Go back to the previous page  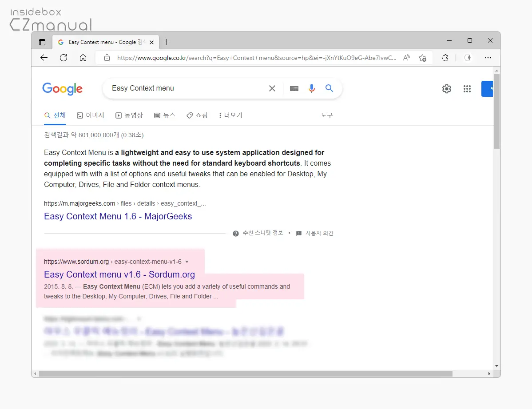coord(44,58)
